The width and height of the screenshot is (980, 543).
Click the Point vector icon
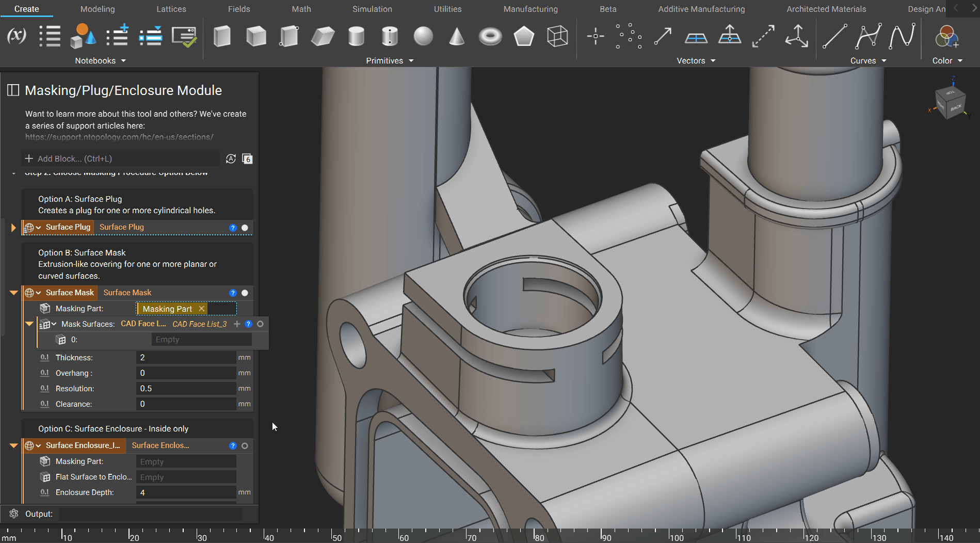click(595, 36)
